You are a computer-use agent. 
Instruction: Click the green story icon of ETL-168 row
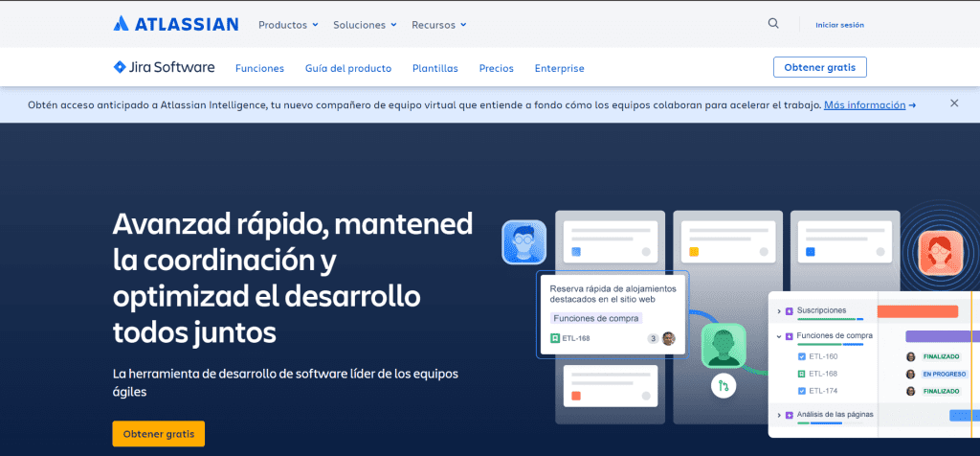pyautogui.click(x=802, y=374)
